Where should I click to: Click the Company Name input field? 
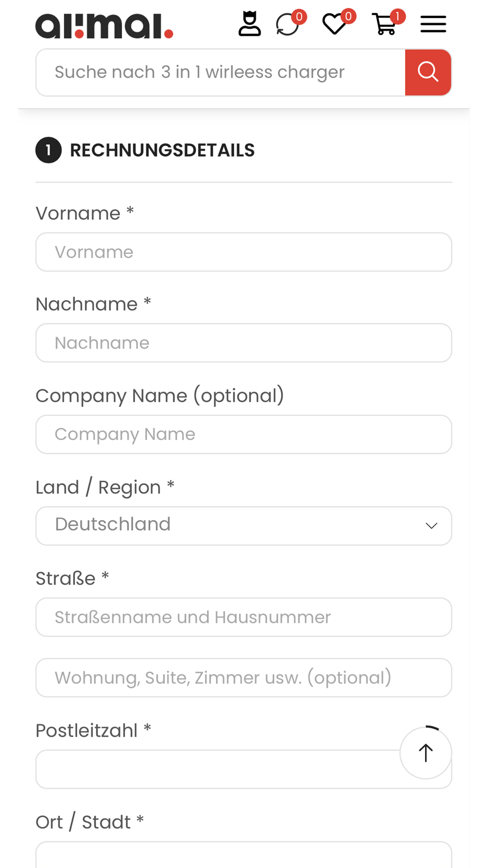(244, 434)
